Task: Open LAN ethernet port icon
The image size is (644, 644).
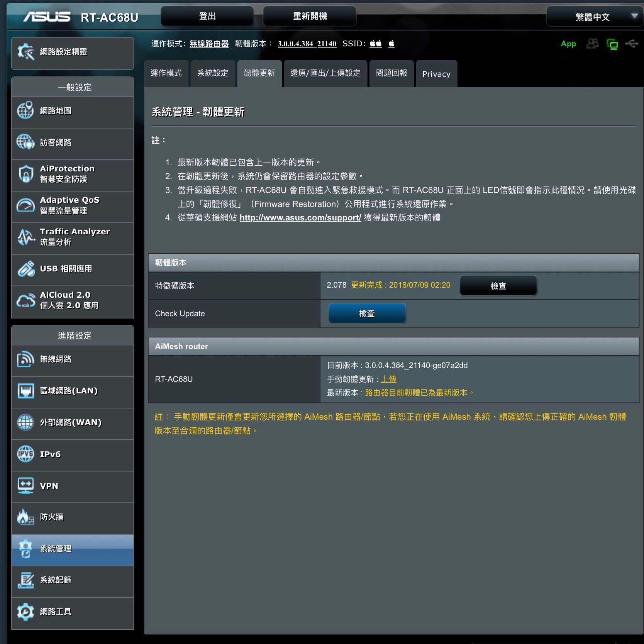Action: [x=25, y=391]
